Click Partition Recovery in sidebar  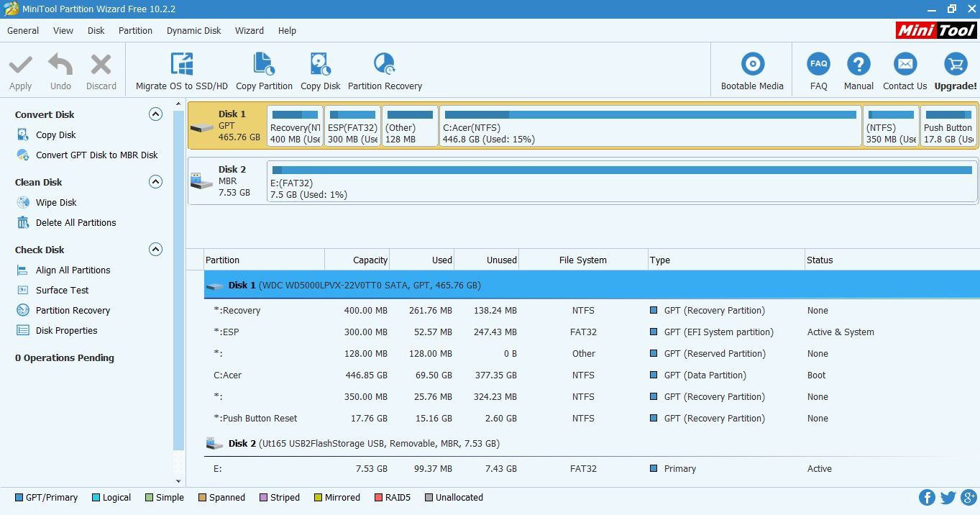tap(73, 310)
